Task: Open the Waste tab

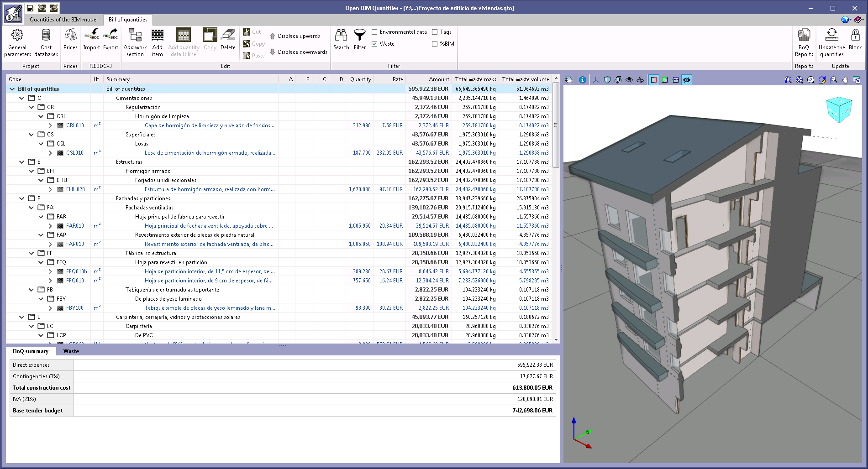Action: [71, 351]
